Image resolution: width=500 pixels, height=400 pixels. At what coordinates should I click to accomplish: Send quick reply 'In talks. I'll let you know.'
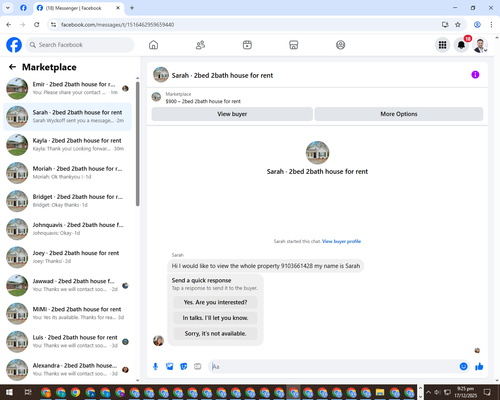coord(215,318)
